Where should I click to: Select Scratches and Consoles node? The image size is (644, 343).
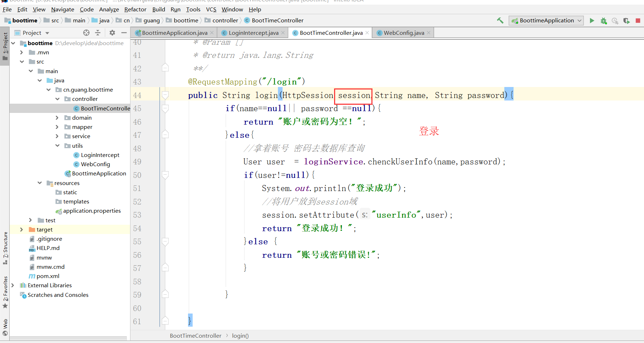click(54, 295)
